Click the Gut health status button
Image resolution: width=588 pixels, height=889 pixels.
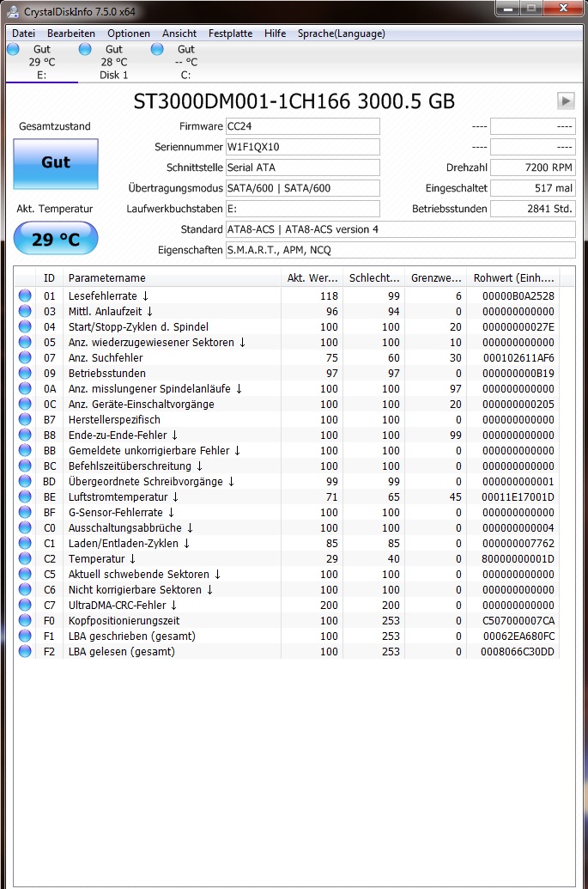[x=56, y=163]
